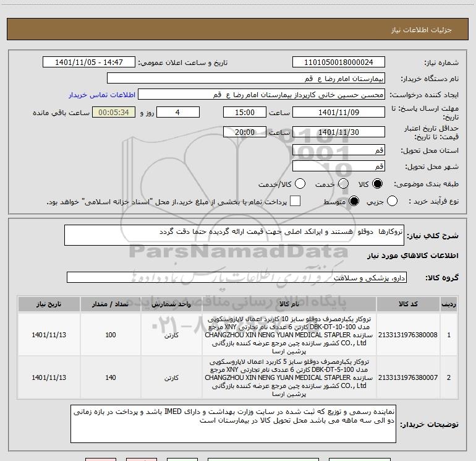Click general need description text box

pos(234,235)
